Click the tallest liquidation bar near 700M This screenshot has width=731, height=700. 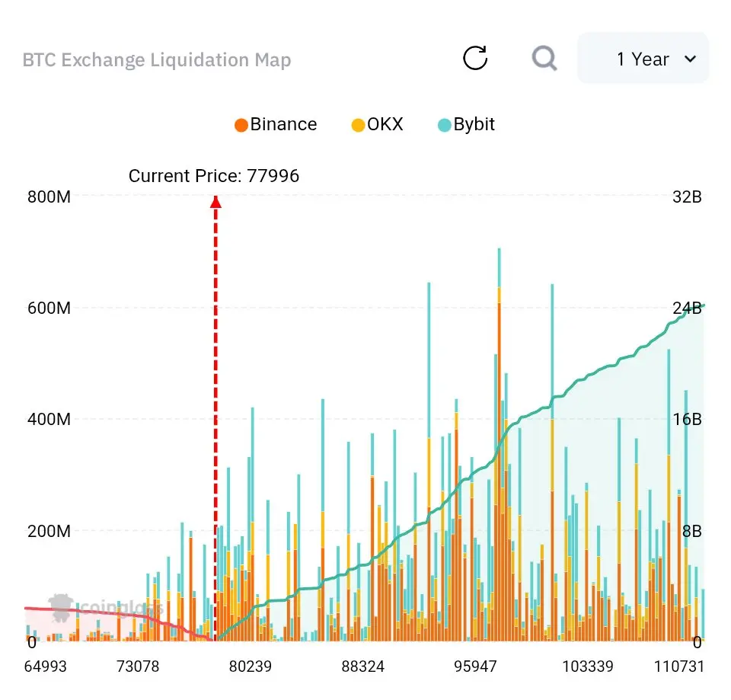click(x=500, y=444)
